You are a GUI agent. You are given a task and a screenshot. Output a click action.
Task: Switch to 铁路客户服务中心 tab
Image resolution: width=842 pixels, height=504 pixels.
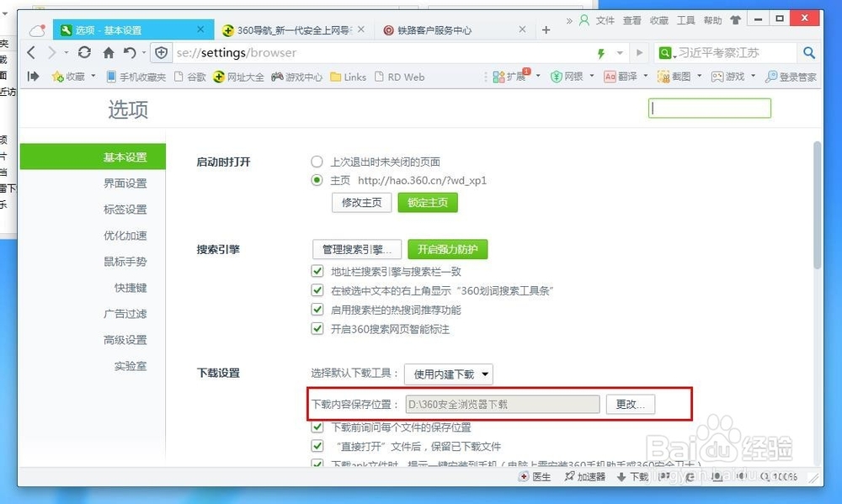pyautogui.click(x=455, y=30)
